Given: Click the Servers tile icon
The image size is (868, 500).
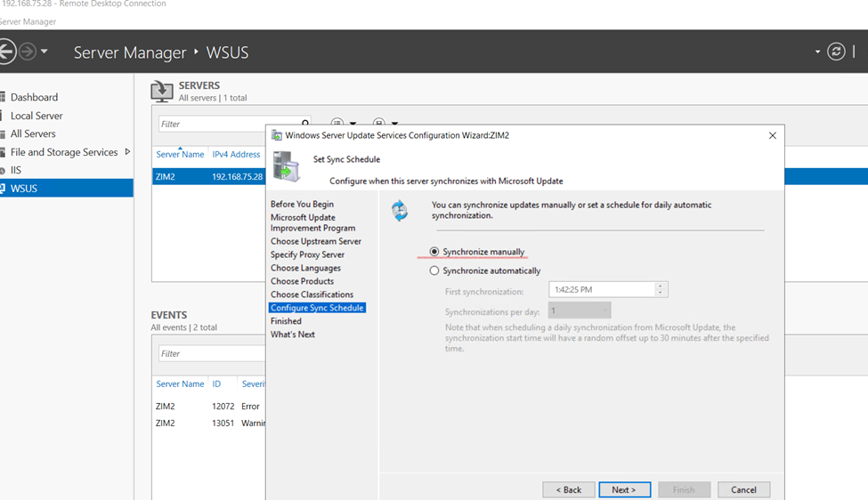Looking at the screenshot, I should (x=162, y=91).
